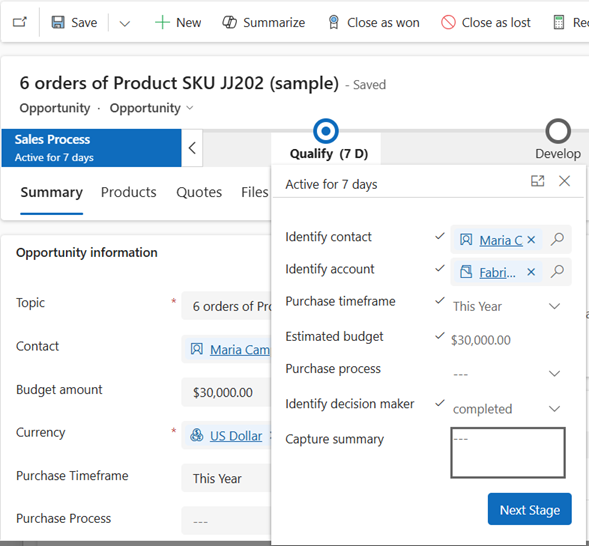Pop out the stage flyout panel
Viewport: 589px width, 546px height.
[538, 181]
